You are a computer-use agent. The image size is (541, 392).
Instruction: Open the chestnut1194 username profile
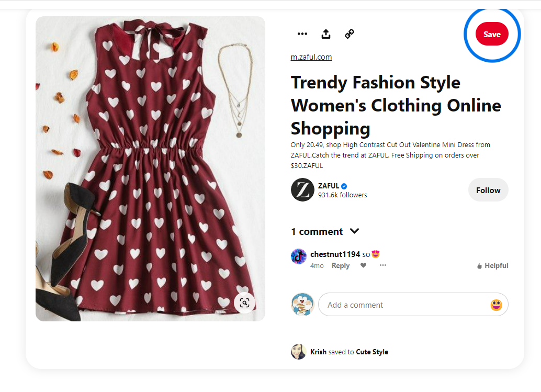click(x=335, y=254)
